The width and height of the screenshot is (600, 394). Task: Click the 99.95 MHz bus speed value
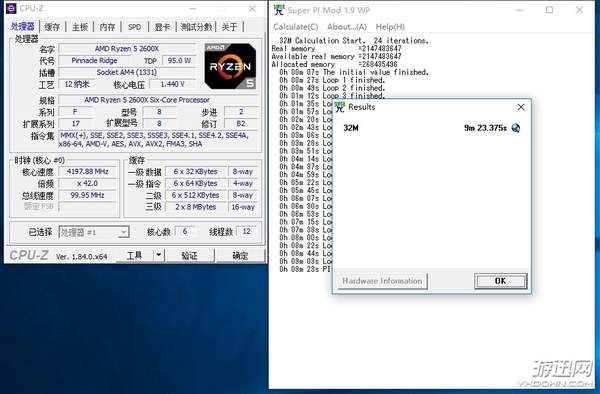coord(88,195)
